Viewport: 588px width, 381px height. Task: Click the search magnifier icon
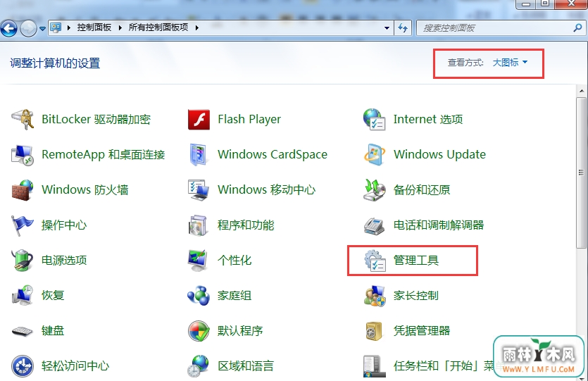coord(577,27)
